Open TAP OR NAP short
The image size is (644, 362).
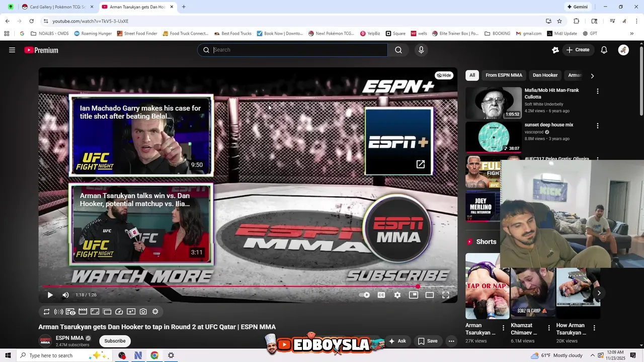click(x=488, y=286)
